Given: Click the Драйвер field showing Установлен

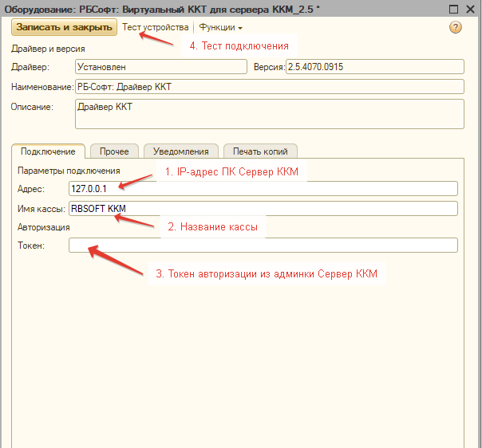Looking at the screenshot, I should [x=161, y=67].
